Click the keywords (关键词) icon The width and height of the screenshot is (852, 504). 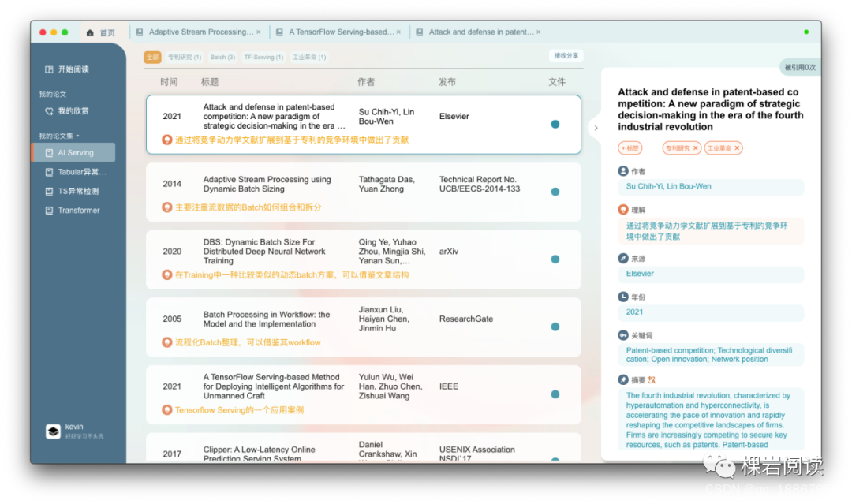[623, 336]
